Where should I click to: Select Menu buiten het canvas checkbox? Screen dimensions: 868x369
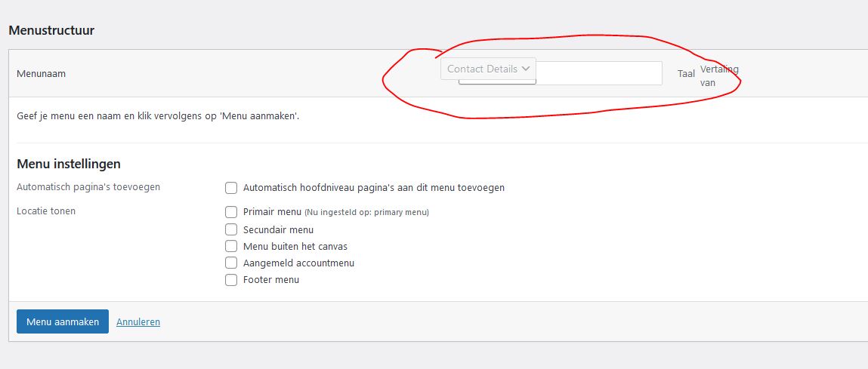tap(231, 246)
